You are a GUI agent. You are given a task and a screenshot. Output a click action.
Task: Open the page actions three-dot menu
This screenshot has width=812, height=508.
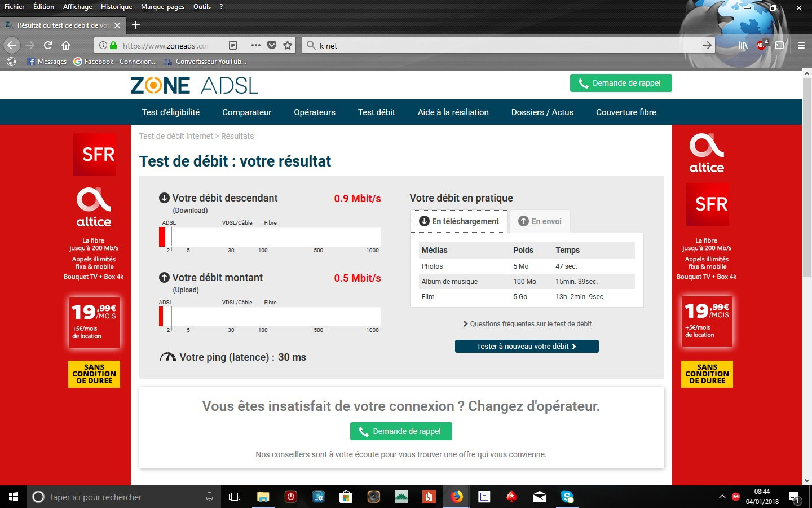[x=255, y=45]
